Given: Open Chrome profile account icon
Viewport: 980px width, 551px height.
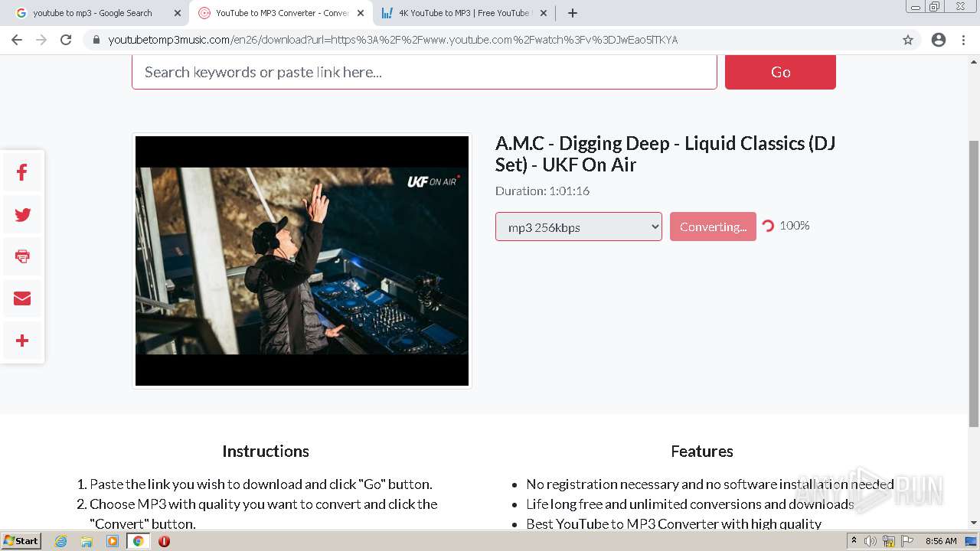Looking at the screenshot, I should click(x=939, y=40).
